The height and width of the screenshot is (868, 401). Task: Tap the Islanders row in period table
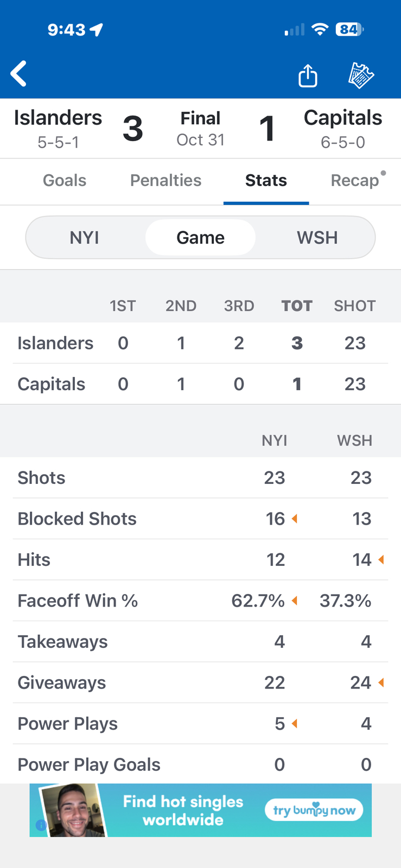click(55, 343)
